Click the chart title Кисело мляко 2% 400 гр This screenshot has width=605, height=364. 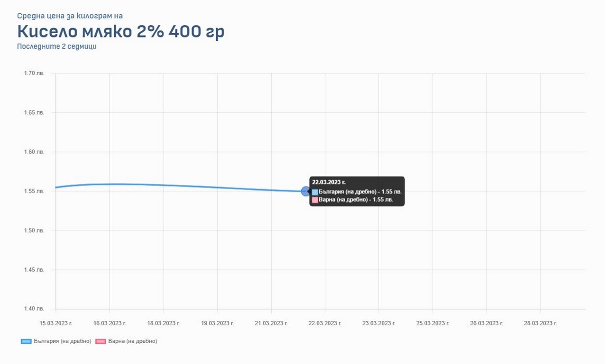click(121, 32)
